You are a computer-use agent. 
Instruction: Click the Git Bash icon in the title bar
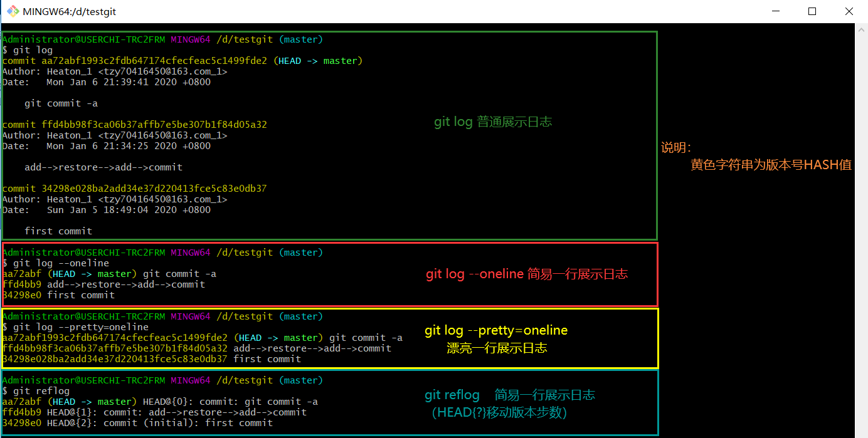(13, 11)
